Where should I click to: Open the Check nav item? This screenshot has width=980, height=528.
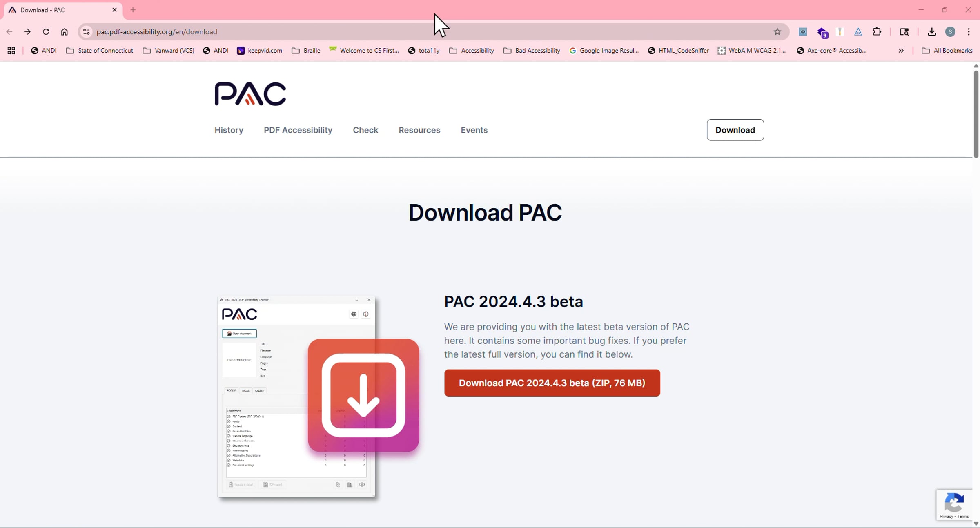(365, 130)
